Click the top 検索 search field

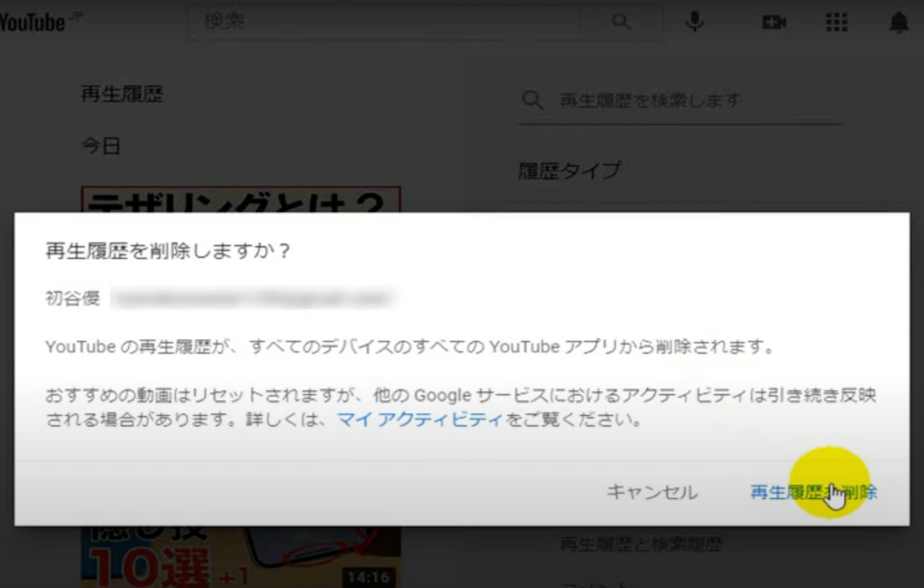pos(384,22)
